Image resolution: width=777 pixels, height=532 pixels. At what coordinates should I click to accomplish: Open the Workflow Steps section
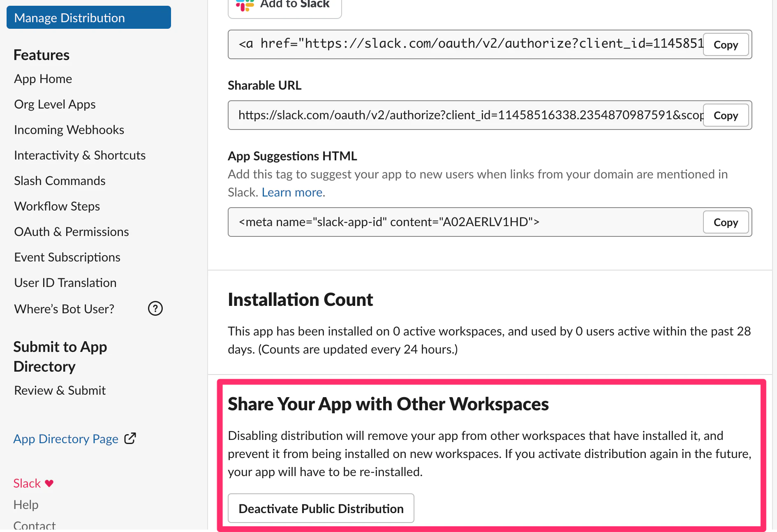[x=57, y=206]
